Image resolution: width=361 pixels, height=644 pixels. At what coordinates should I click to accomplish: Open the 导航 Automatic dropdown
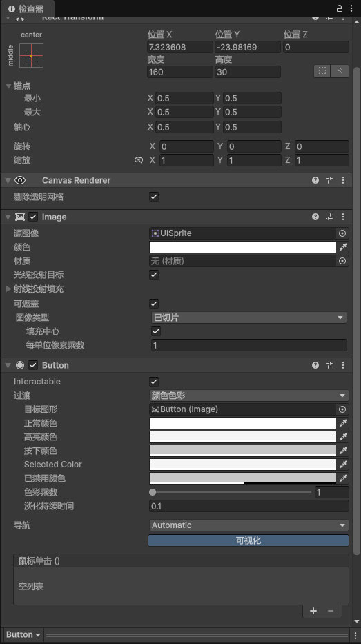(249, 525)
